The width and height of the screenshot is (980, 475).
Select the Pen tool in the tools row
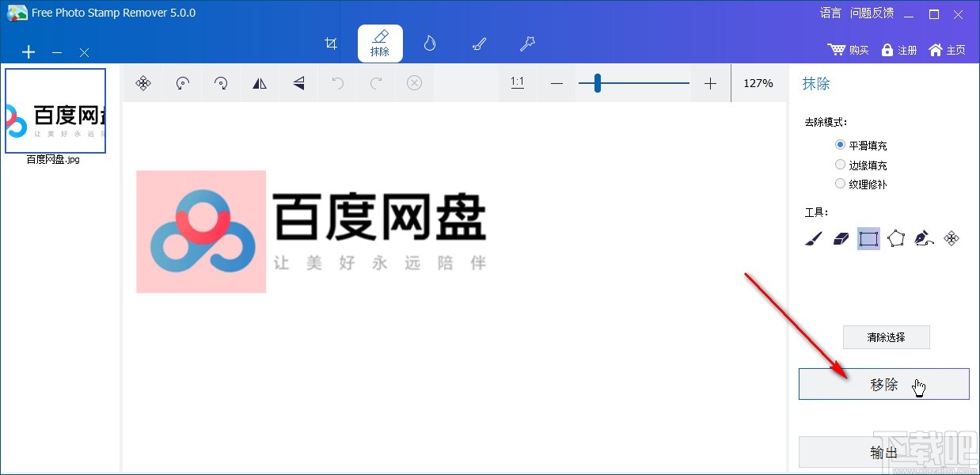(923, 237)
